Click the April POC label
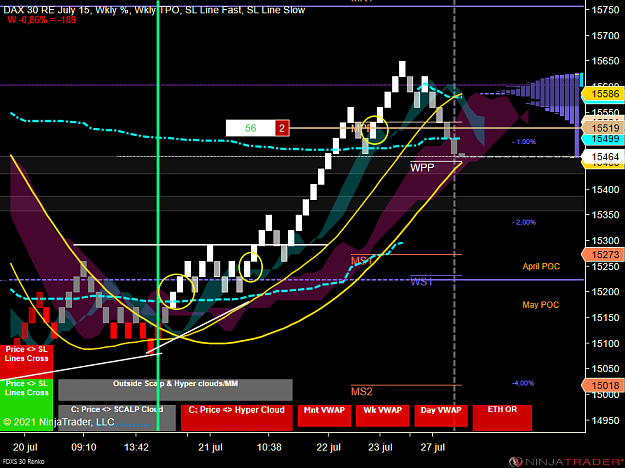 coord(541,266)
